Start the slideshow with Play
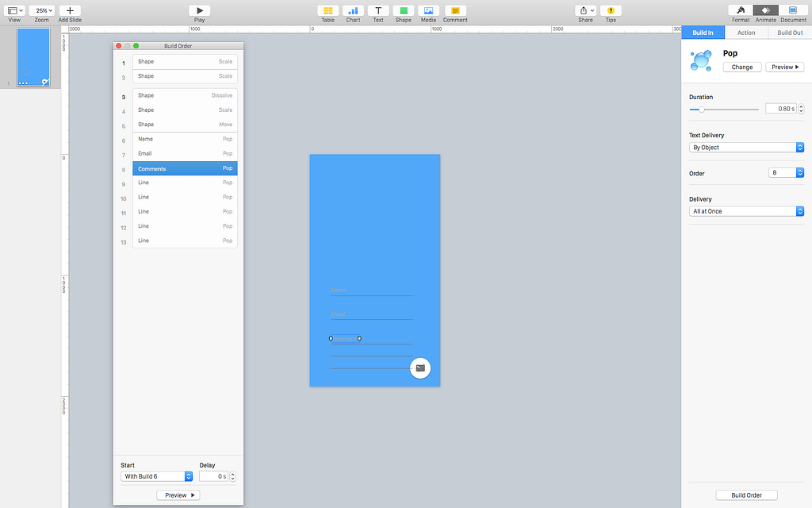The width and height of the screenshot is (812, 508). point(199,10)
